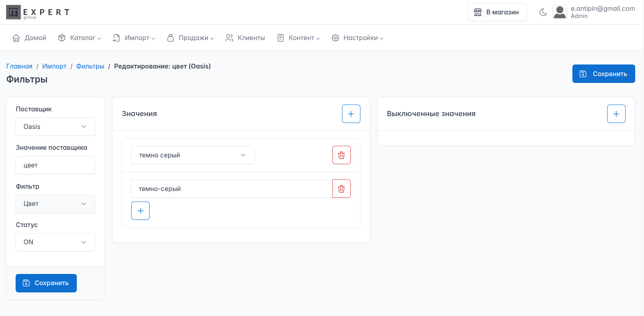
Task: Expand the Продажи menu
Action: (x=190, y=38)
